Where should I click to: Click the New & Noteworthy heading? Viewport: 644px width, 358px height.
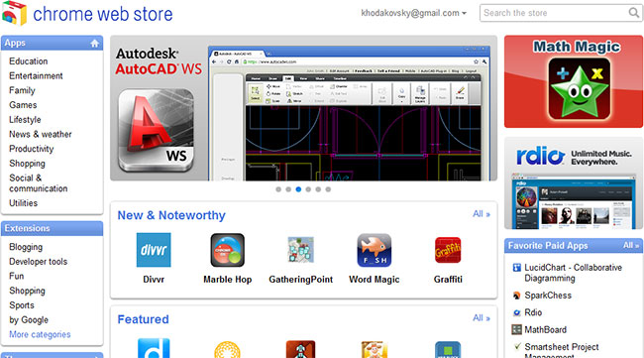tap(171, 215)
